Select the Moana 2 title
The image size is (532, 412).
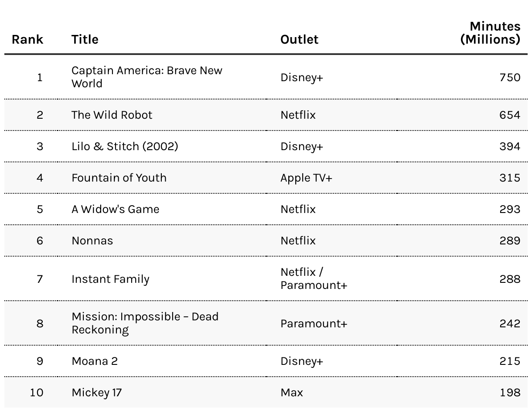[x=95, y=361]
